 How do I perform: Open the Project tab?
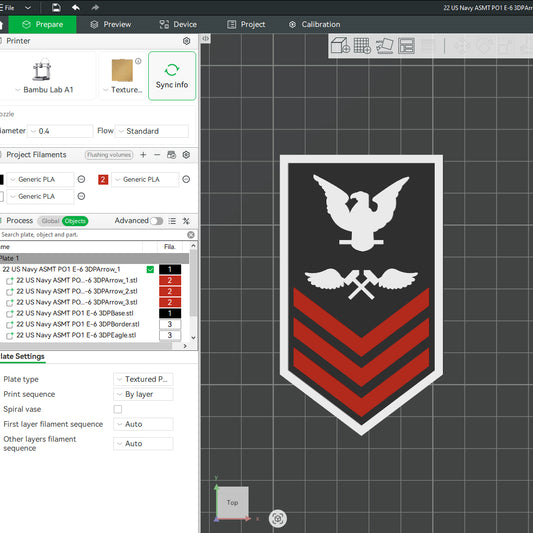246,24
